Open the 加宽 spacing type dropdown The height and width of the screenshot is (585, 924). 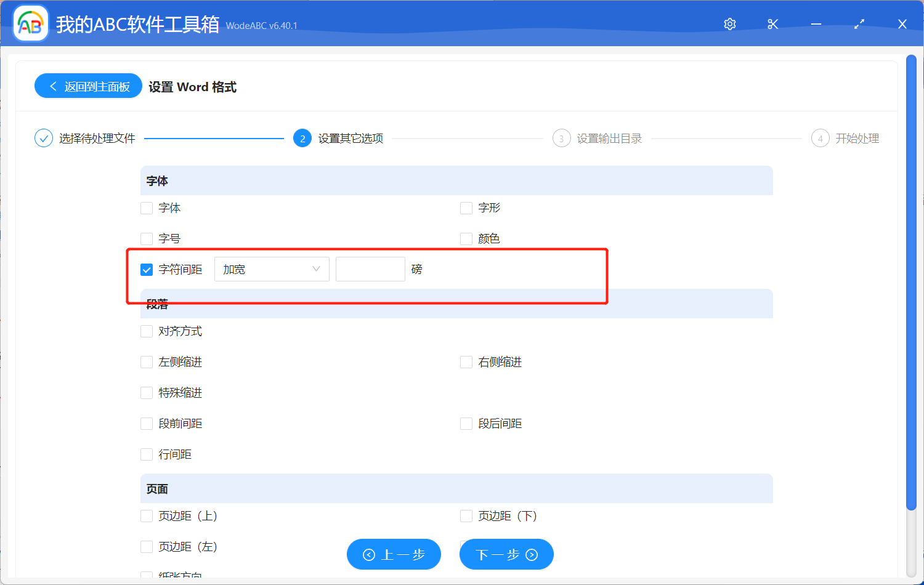pyautogui.click(x=272, y=269)
